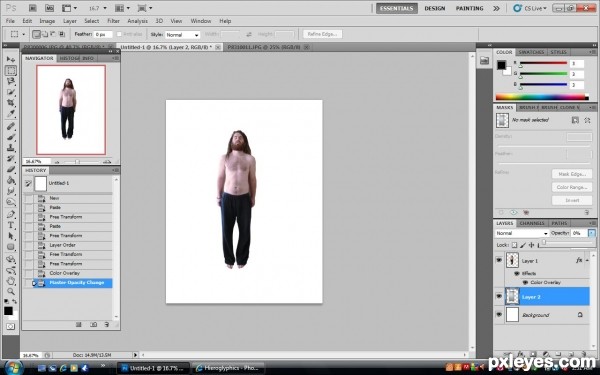Image resolution: width=600 pixels, height=375 pixels.
Task: Select the Path Selection tool
Action: click(x=11, y=236)
